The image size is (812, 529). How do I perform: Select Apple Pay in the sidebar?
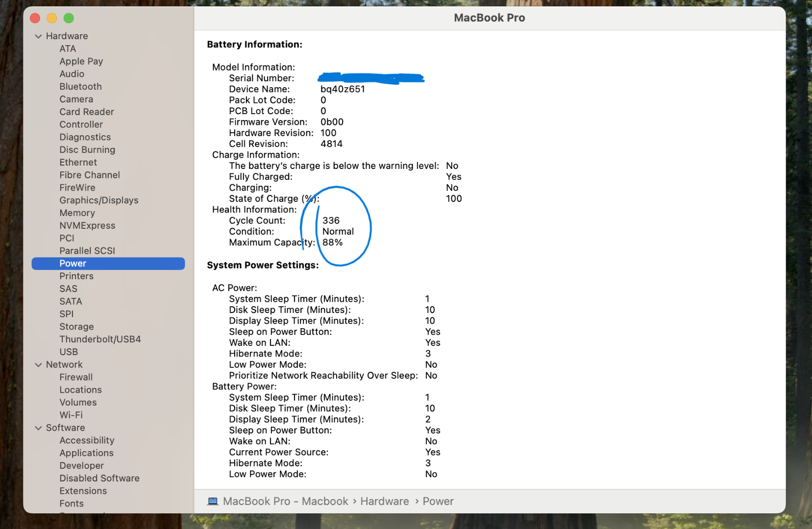click(x=81, y=61)
